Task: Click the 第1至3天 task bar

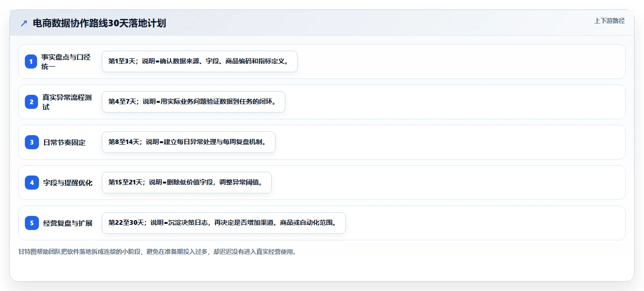Action: click(199, 61)
